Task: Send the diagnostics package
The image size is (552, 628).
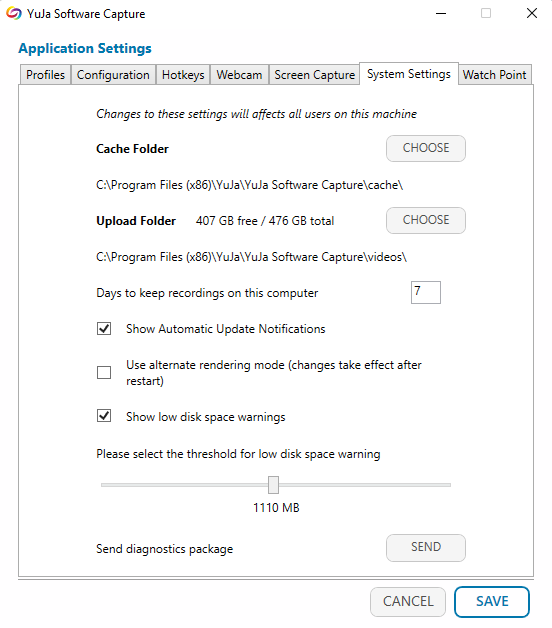Action: 426,547
